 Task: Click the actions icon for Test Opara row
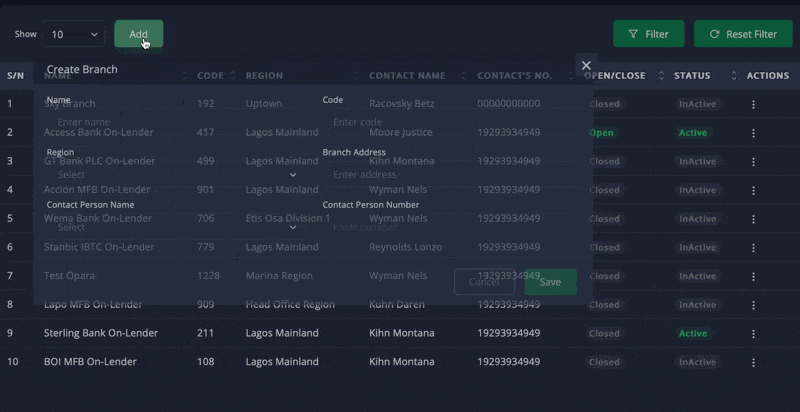754,276
